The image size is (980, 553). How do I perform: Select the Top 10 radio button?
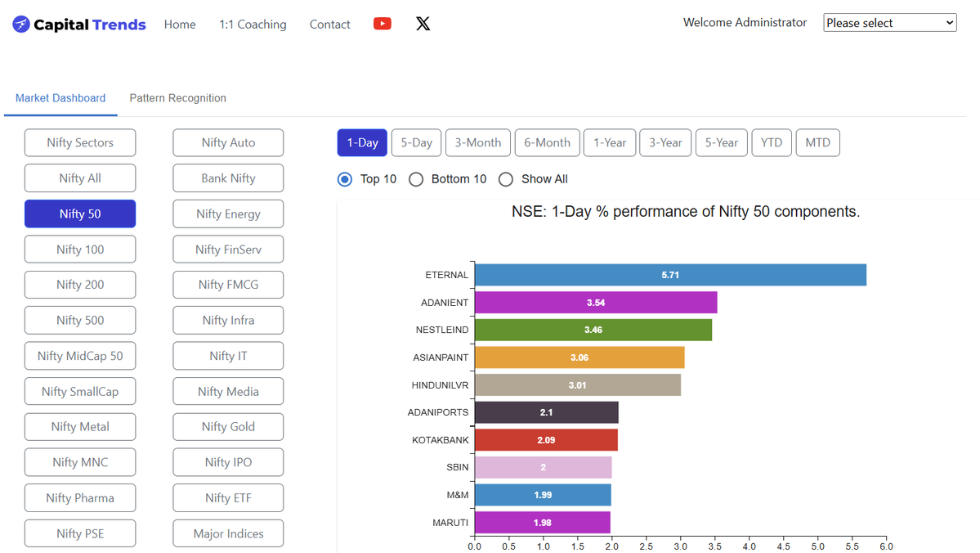(x=344, y=179)
